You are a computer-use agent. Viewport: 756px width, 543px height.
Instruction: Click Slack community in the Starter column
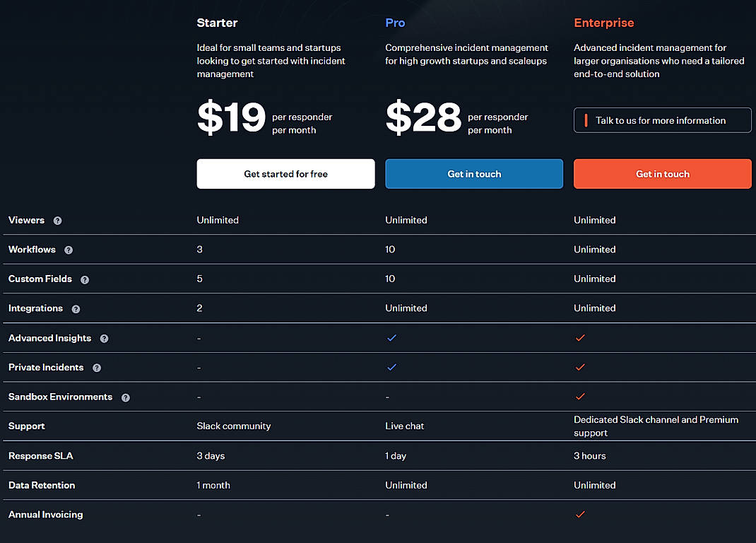pyautogui.click(x=233, y=426)
